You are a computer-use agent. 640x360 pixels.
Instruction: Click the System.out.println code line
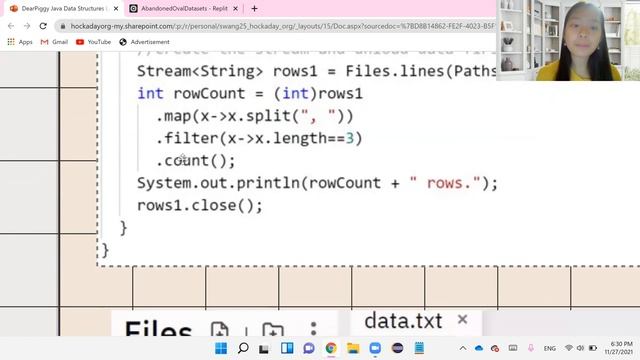tap(318, 183)
